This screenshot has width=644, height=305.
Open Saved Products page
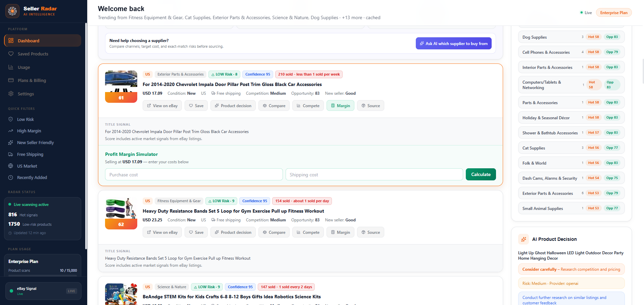(43, 54)
